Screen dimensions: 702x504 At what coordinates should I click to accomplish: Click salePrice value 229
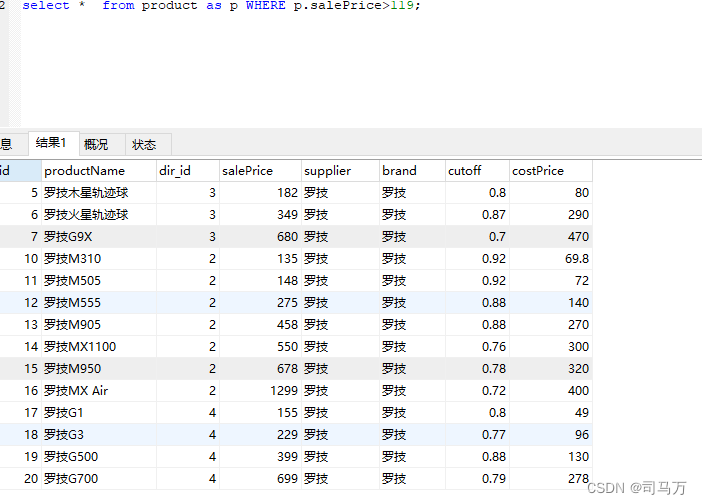pyautogui.click(x=261, y=434)
